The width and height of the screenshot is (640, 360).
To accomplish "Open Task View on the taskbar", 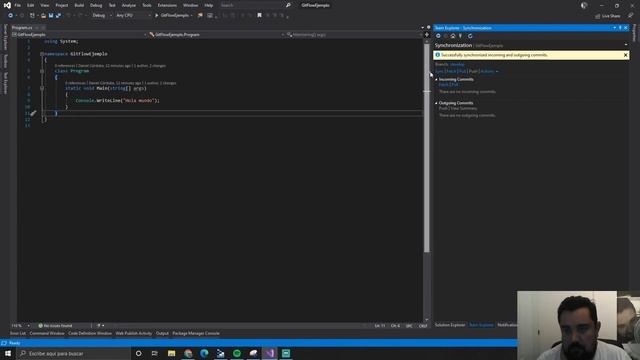I will click(x=155, y=353).
